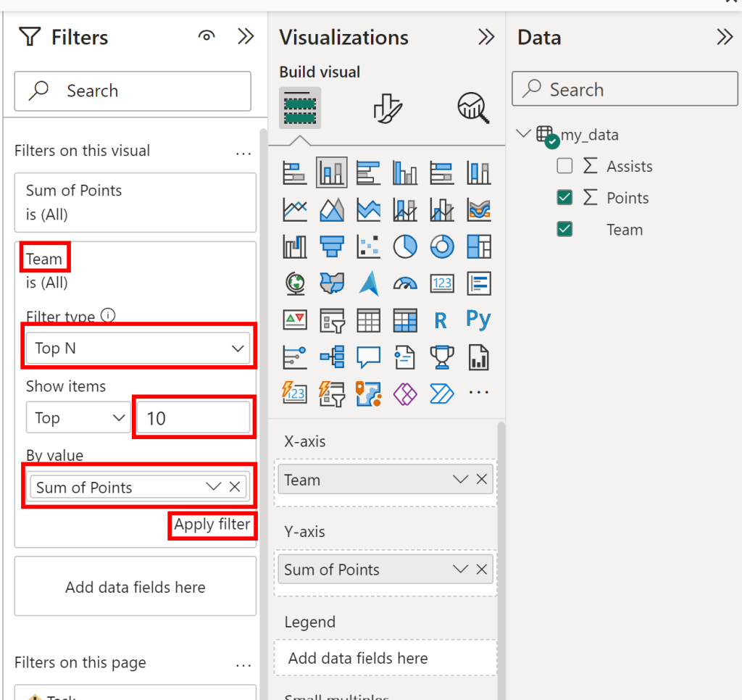The image size is (742, 700).
Task: Uncheck the Points field checkbox
Action: [564, 198]
